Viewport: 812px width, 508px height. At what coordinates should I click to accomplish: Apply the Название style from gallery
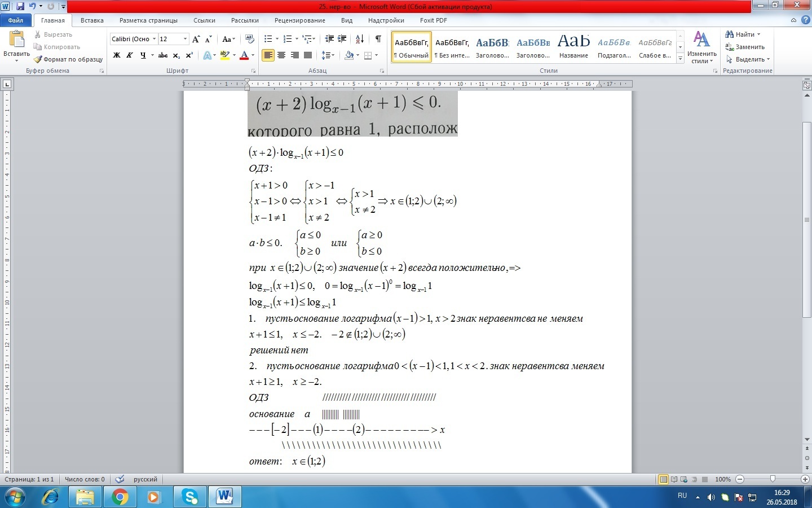click(573, 46)
